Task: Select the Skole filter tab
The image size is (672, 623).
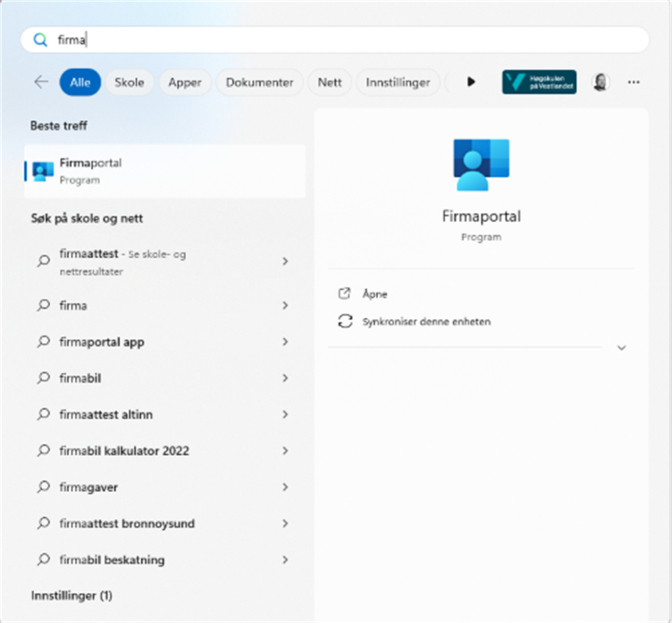Action: pyautogui.click(x=129, y=82)
